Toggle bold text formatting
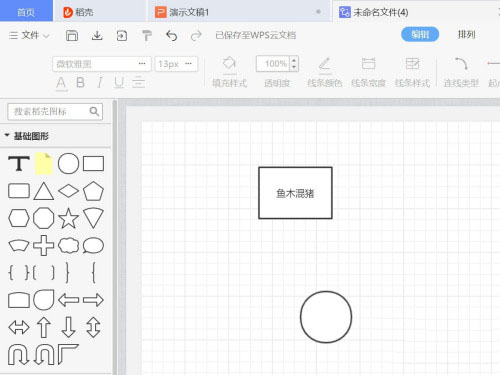The height and width of the screenshot is (375, 500). [x=80, y=82]
